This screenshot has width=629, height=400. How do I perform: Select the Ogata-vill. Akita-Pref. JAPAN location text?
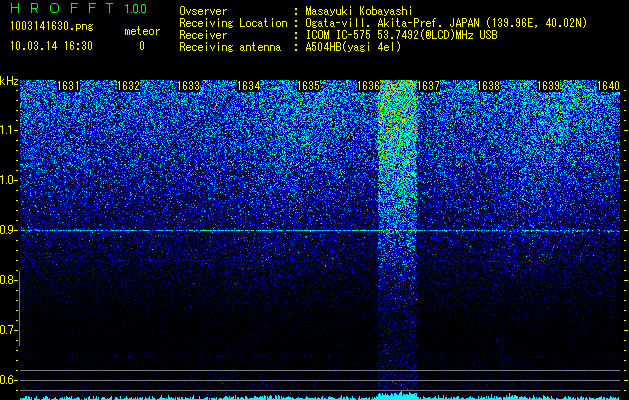point(446,23)
